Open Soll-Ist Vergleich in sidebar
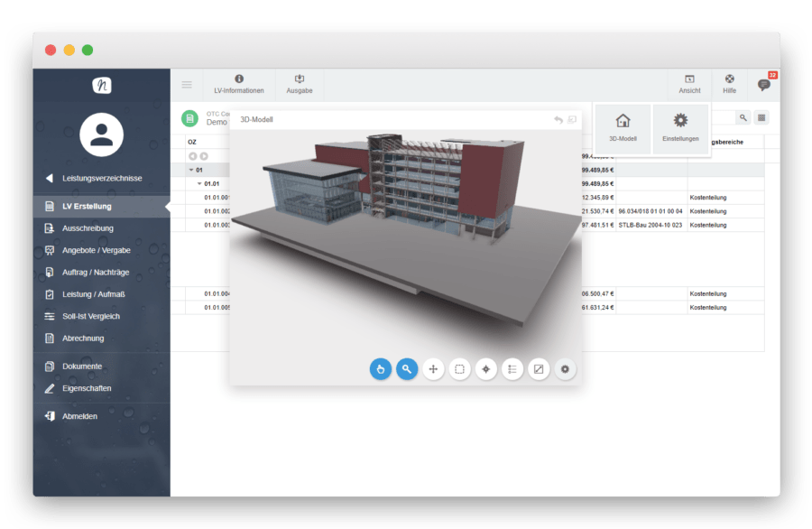 pos(101,316)
